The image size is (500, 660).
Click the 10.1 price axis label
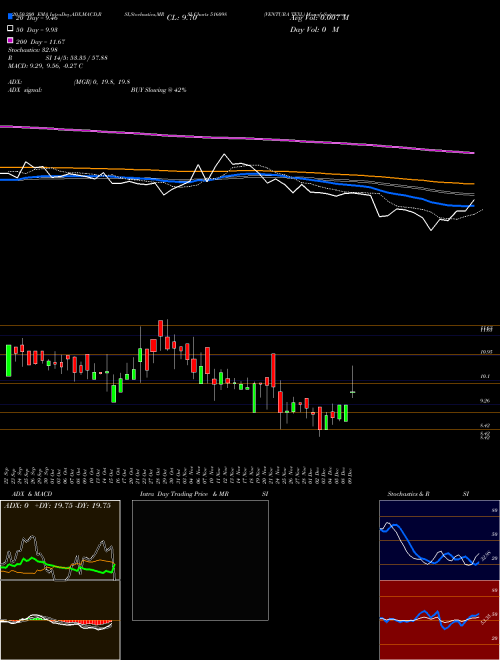tap(485, 376)
